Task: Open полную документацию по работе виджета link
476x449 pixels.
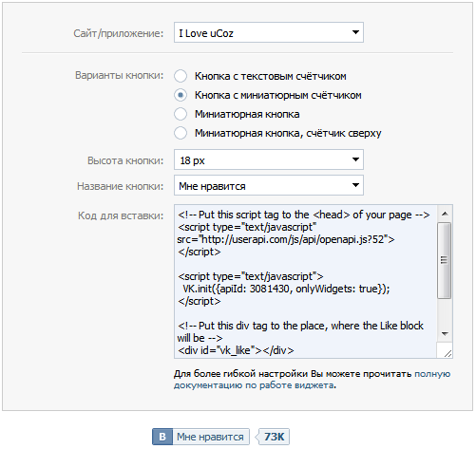Action: point(312,380)
